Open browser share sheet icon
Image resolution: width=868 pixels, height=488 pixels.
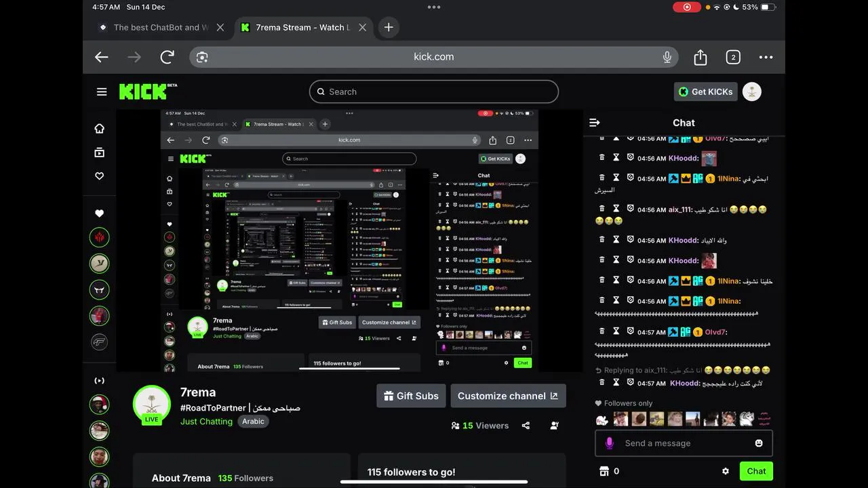coord(701,57)
